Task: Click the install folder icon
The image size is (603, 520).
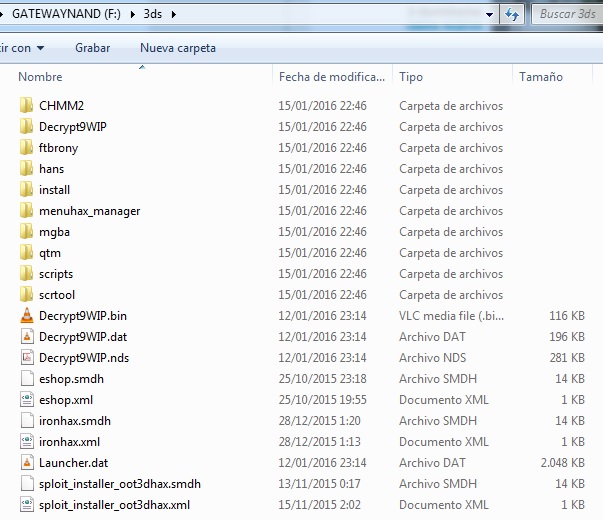Action: coord(27,190)
